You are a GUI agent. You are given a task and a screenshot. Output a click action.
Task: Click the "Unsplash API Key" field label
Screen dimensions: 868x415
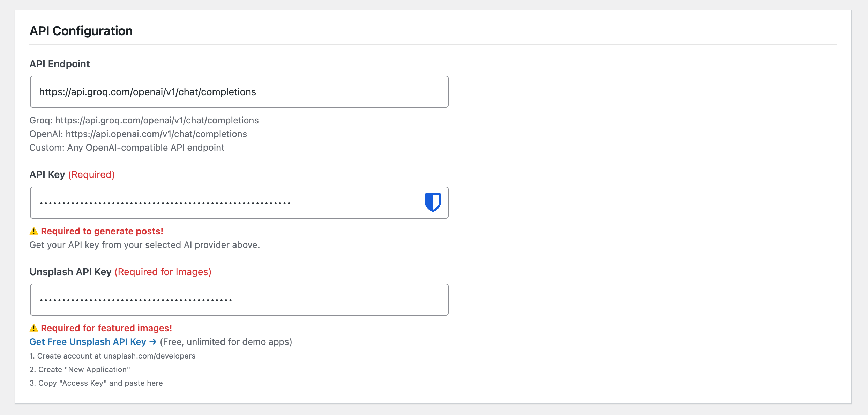coord(70,272)
